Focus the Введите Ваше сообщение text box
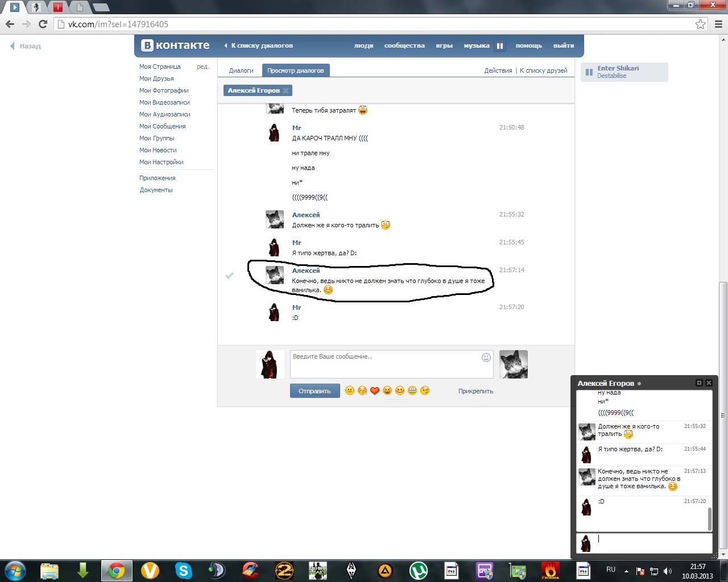The height and width of the screenshot is (582, 728). (391, 364)
